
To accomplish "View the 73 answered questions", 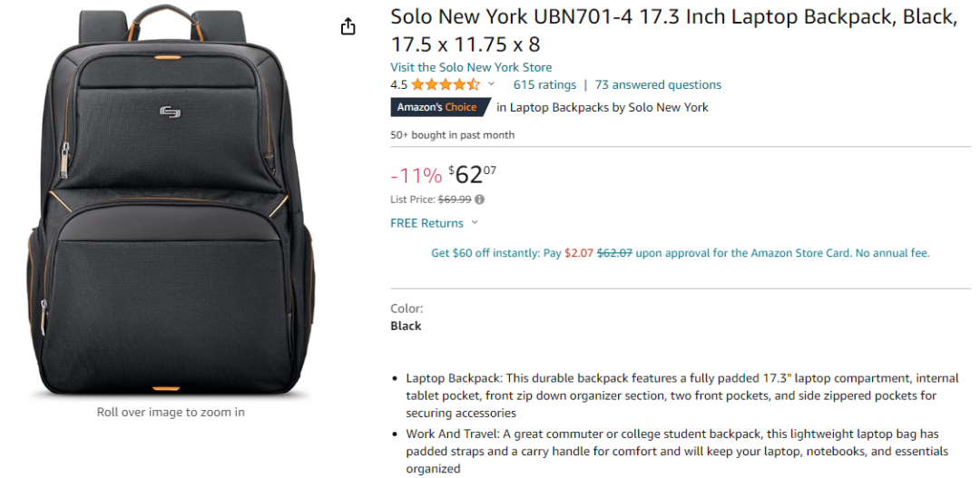I will coord(658,84).
